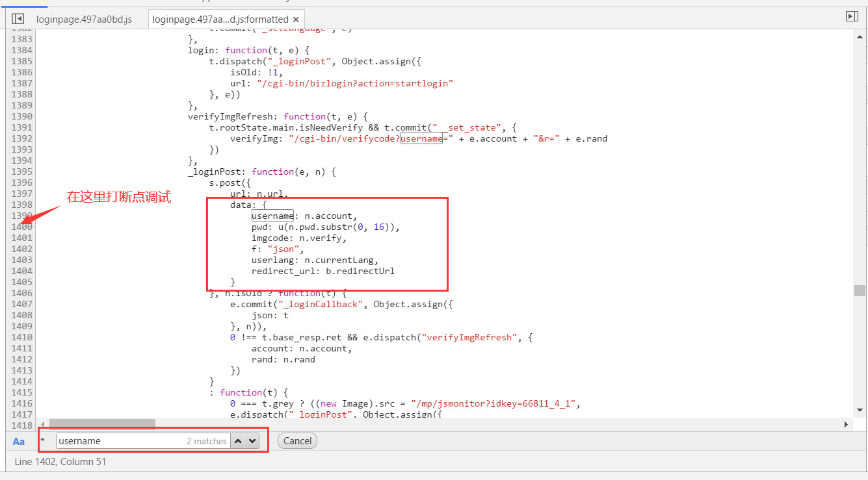Jump to the next search match
This screenshot has width=868, height=480.
(x=252, y=441)
